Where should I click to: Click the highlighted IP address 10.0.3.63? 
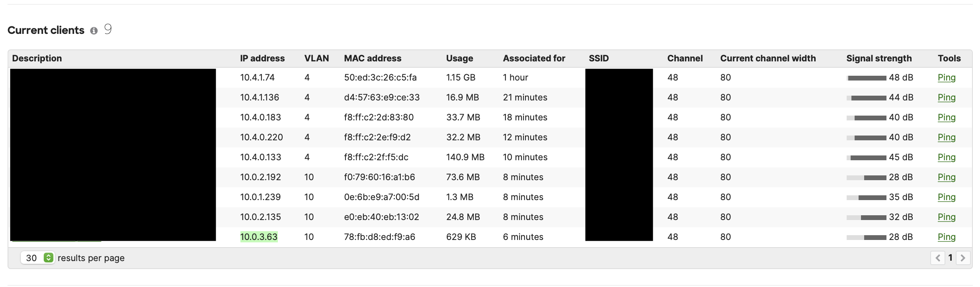(259, 237)
